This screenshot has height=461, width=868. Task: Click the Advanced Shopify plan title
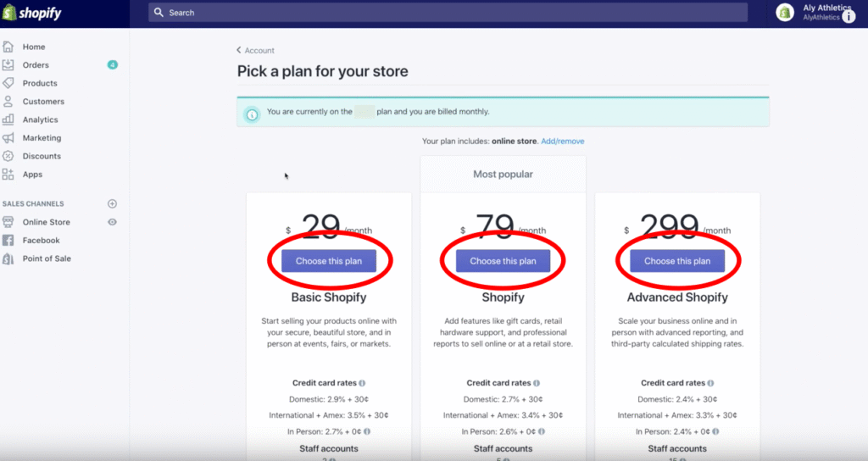coord(677,297)
